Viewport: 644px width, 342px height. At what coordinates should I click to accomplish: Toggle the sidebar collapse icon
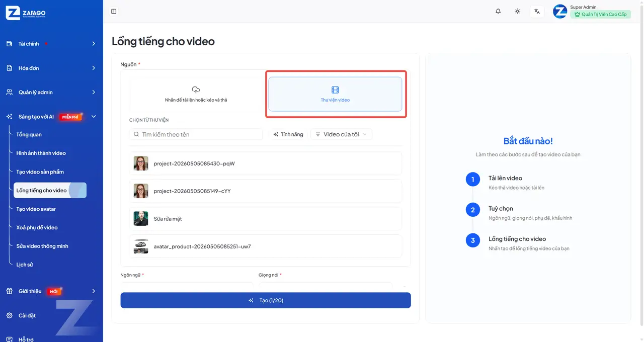pos(114,11)
